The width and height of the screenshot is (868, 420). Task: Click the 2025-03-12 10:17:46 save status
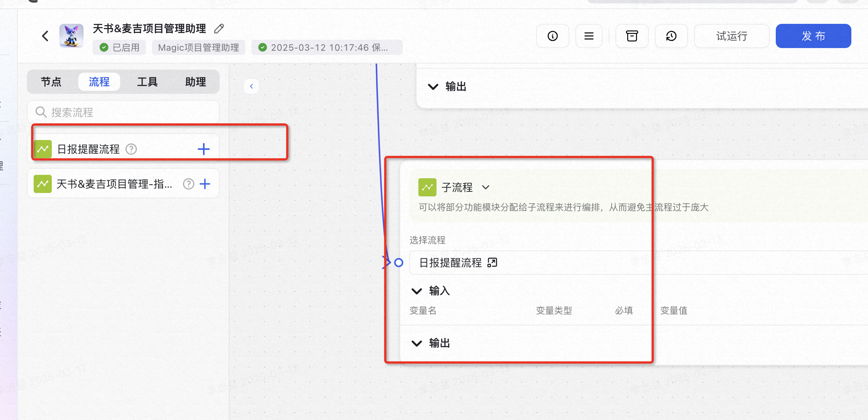click(327, 47)
